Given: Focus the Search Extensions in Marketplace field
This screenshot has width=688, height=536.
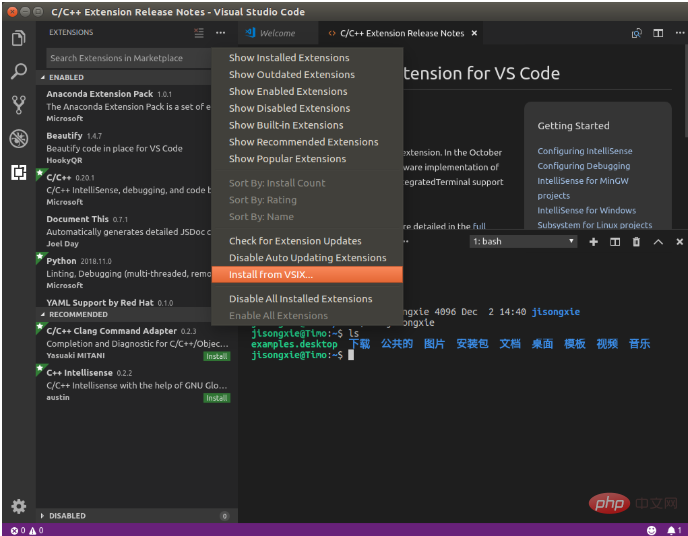Looking at the screenshot, I should click(128, 58).
